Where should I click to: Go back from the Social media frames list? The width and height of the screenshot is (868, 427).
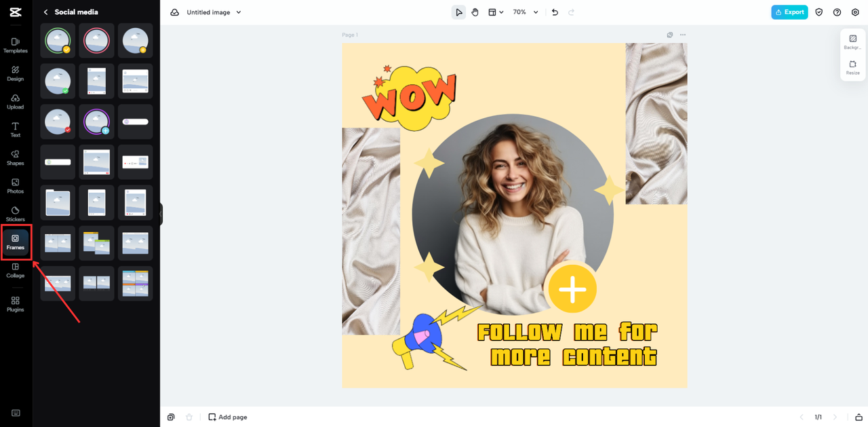click(x=46, y=12)
